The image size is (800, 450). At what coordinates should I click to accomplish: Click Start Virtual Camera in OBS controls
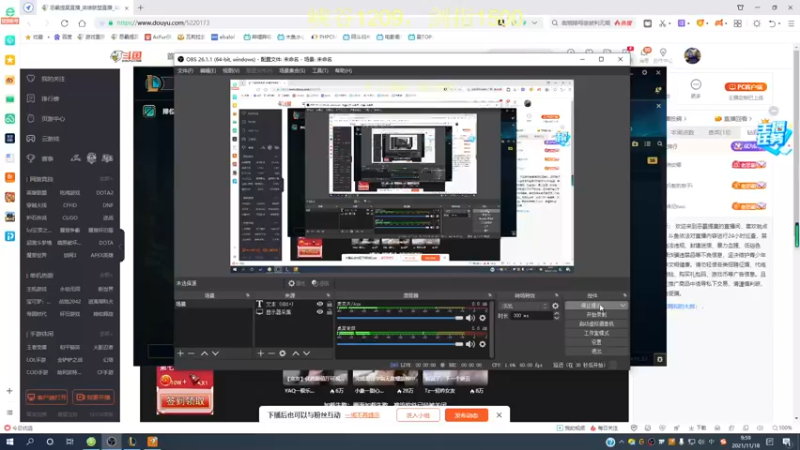596,324
